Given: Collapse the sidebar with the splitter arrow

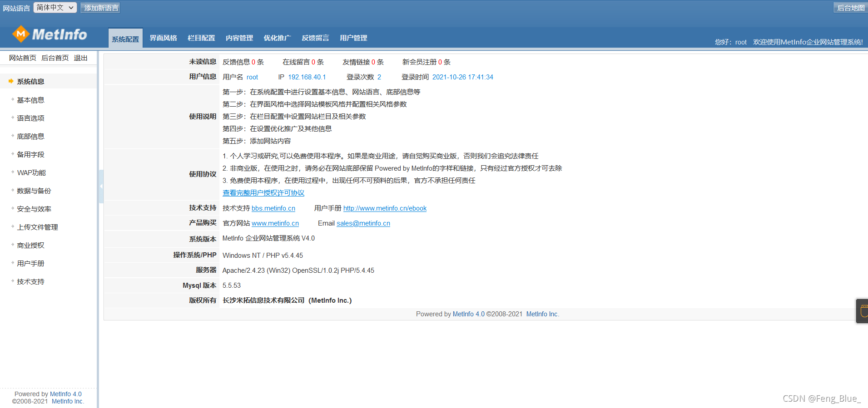Looking at the screenshot, I should coord(101,186).
